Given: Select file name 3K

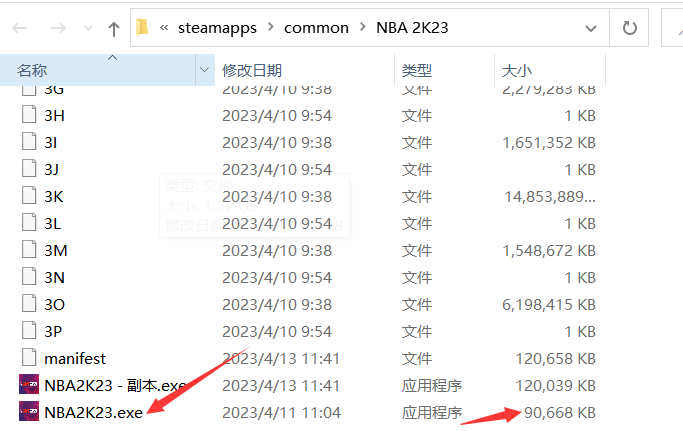Looking at the screenshot, I should coord(54,197).
